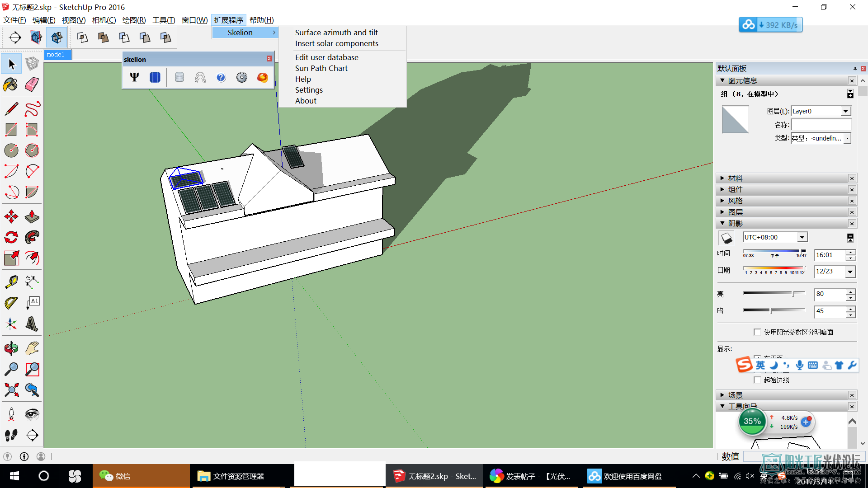Click Skelion insert solar panel icon
The image size is (868, 488).
click(x=155, y=77)
